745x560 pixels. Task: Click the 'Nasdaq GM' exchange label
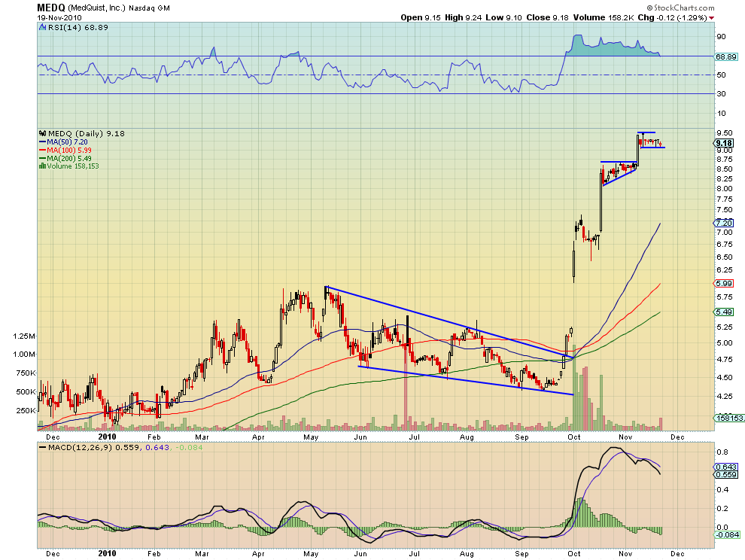149,8
